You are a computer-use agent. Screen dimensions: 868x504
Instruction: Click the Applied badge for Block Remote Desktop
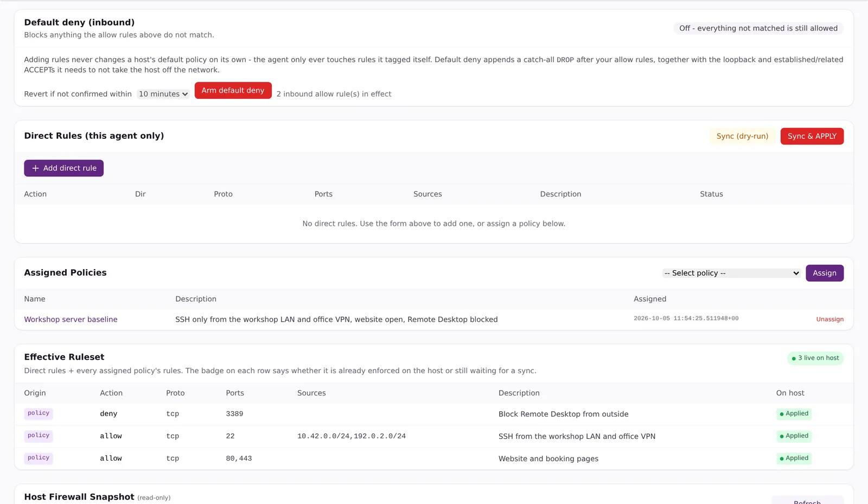(x=794, y=413)
